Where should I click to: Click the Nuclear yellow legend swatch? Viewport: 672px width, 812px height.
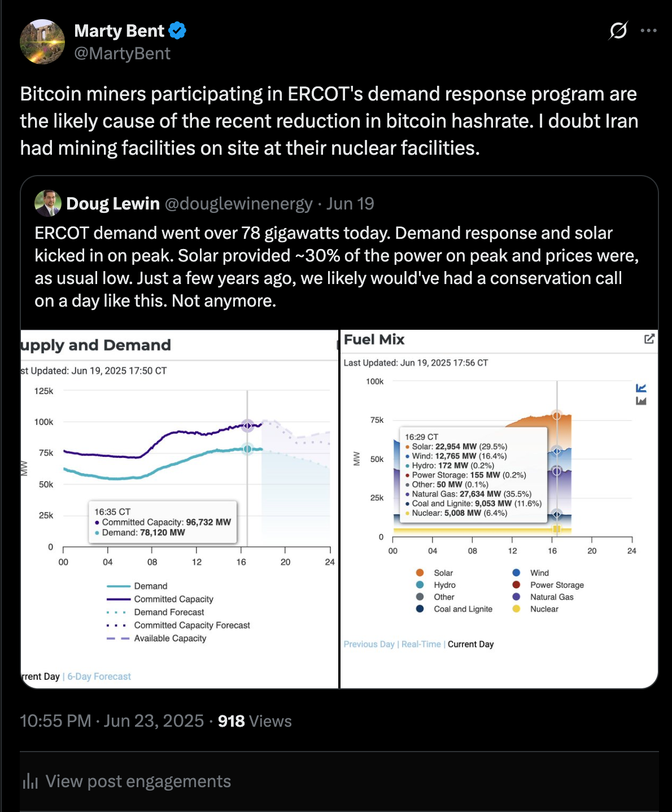[516, 609]
